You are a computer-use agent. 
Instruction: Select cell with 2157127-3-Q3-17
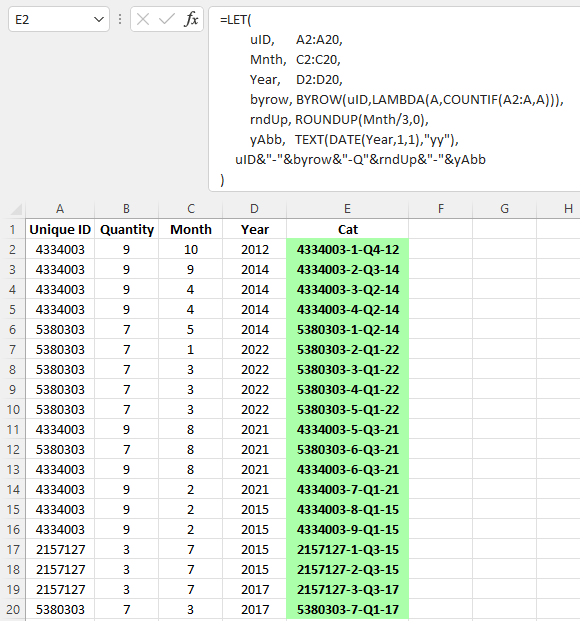[347, 589]
